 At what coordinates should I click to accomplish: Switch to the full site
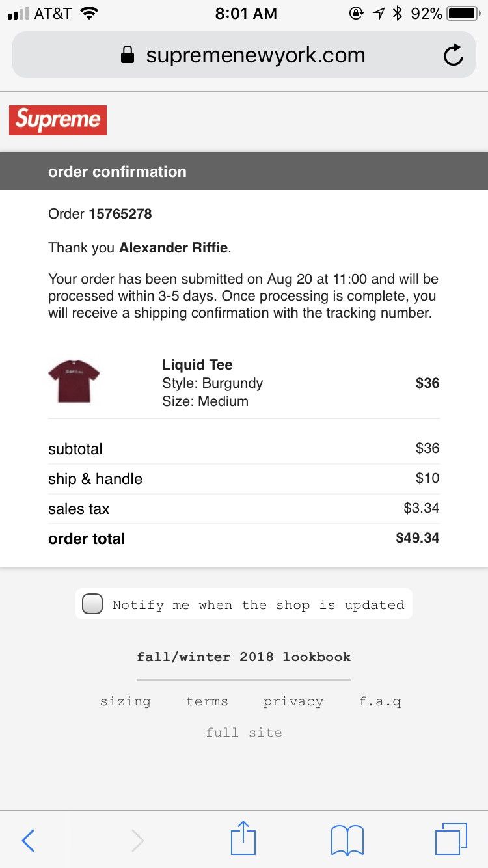(243, 733)
